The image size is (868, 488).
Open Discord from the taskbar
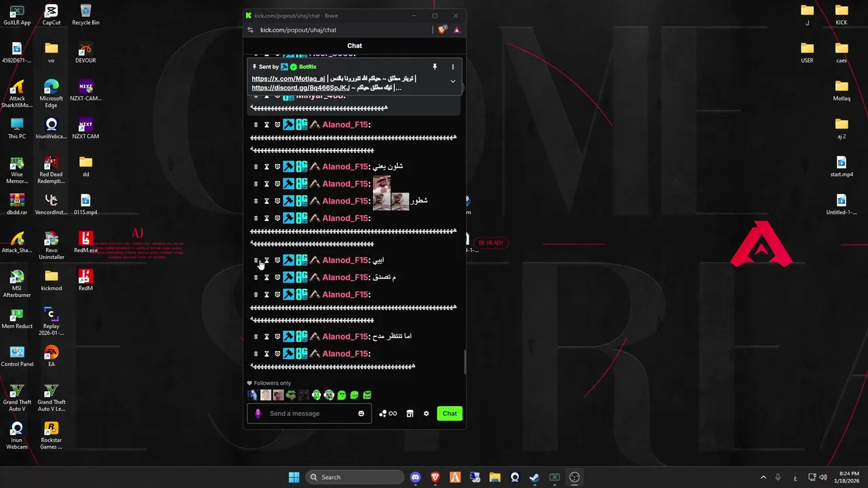[x=416, y=477]
